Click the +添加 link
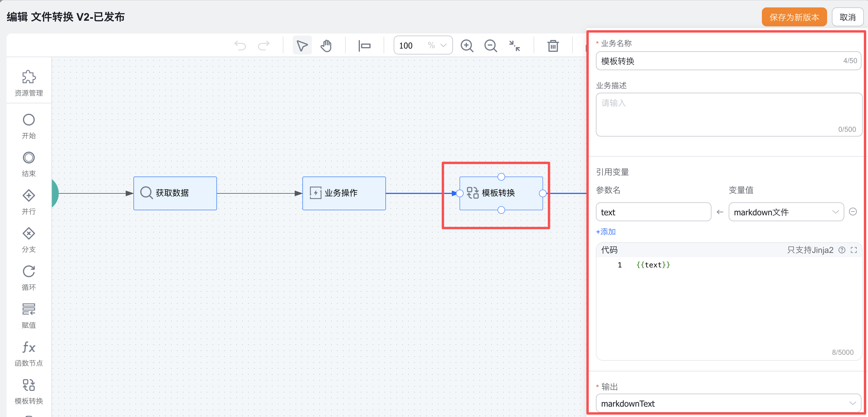The width and height of the screenshot is (868, 417). click(x=606, y=232)
